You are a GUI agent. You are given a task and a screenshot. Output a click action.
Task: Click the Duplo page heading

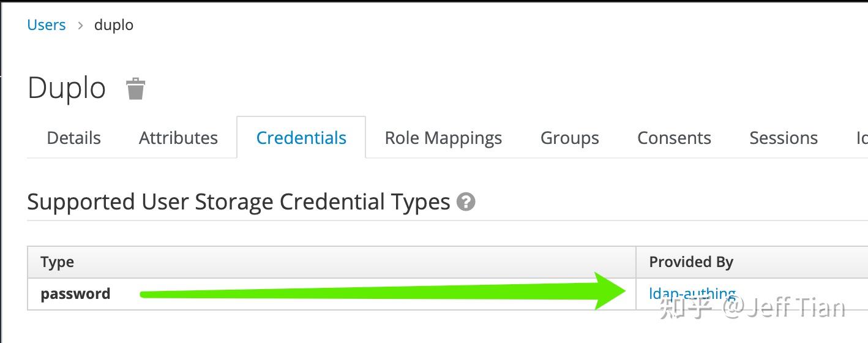tap(67, 88)
